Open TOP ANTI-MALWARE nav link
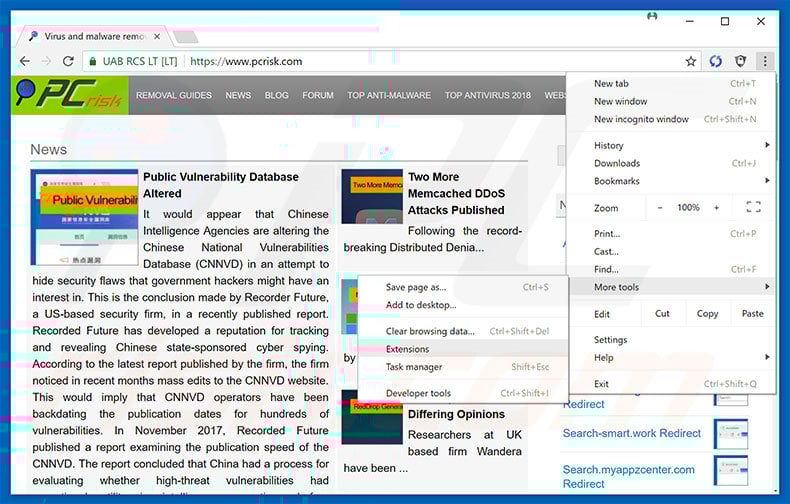Viewport: 790px width, 504px height. [388, 95]
